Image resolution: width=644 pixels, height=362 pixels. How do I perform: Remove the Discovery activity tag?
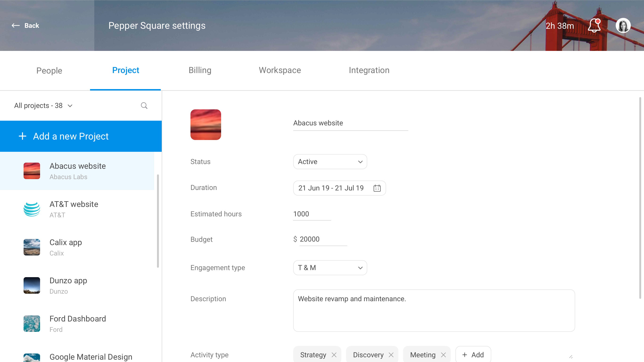point(391,354)
